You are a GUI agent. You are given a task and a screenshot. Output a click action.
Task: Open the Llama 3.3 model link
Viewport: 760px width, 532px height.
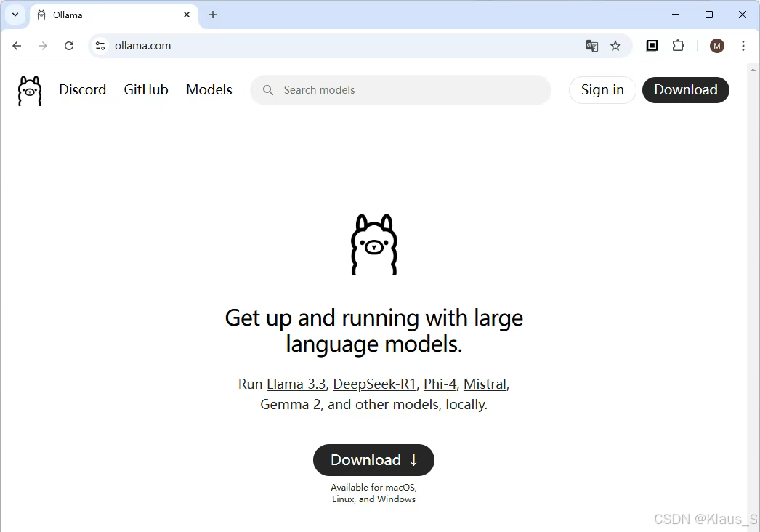click(x=296, y=384)
